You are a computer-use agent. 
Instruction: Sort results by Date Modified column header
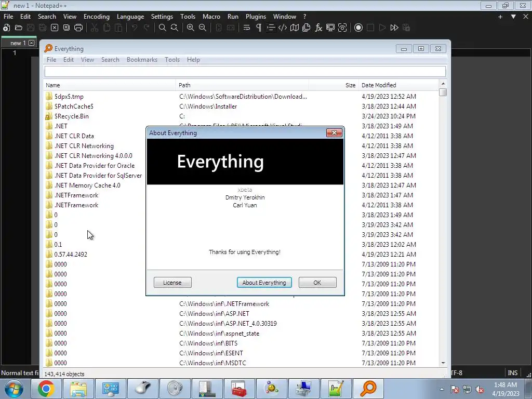tap(398, 85)
